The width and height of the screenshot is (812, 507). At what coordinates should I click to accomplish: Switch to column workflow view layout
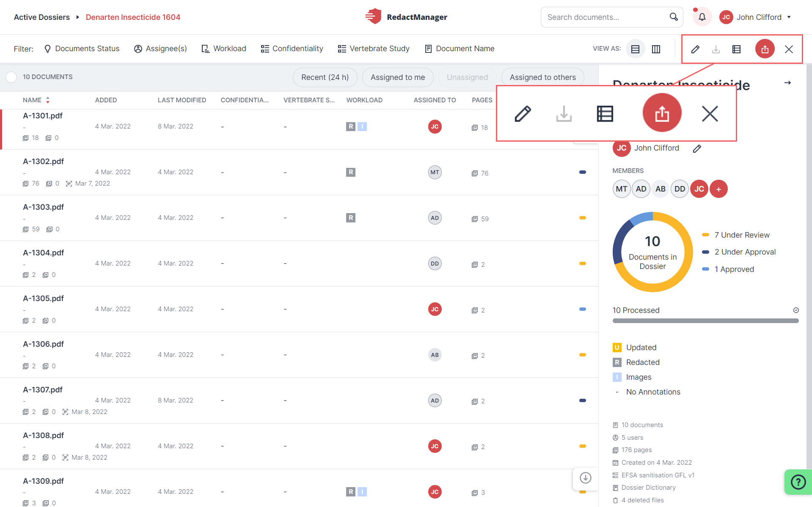(x=656, y=49)
